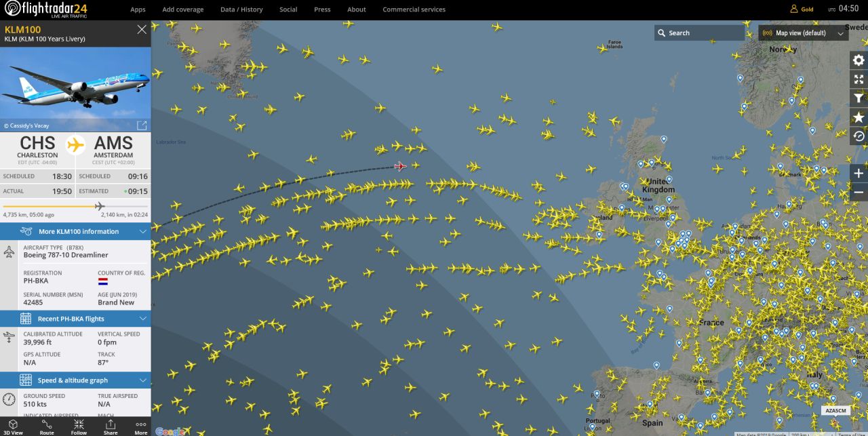Expand the Recent PH-BKA flights section

[x=75, y=319]
